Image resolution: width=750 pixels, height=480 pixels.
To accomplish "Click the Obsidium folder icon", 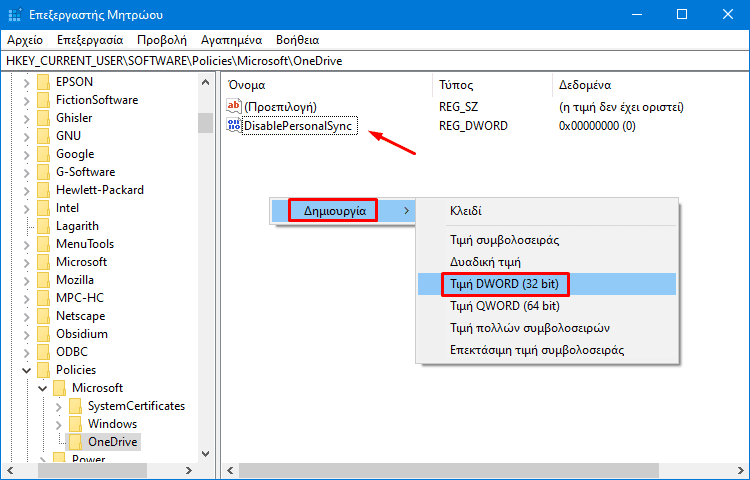I will (44, 334).
